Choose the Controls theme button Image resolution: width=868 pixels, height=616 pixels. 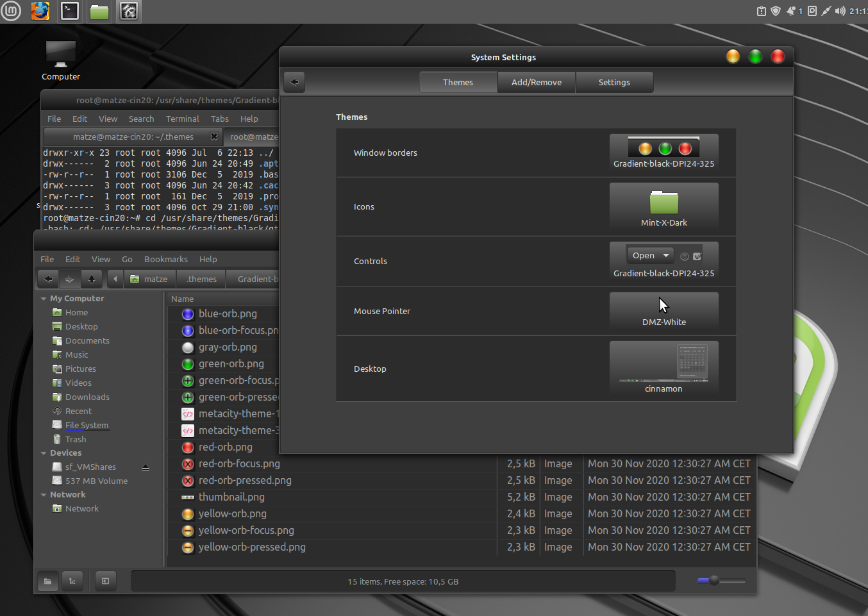(x=664, y=261)
